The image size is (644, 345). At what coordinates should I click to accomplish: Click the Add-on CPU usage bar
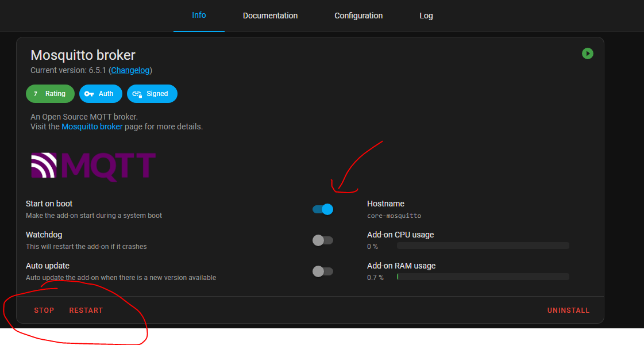483,246
